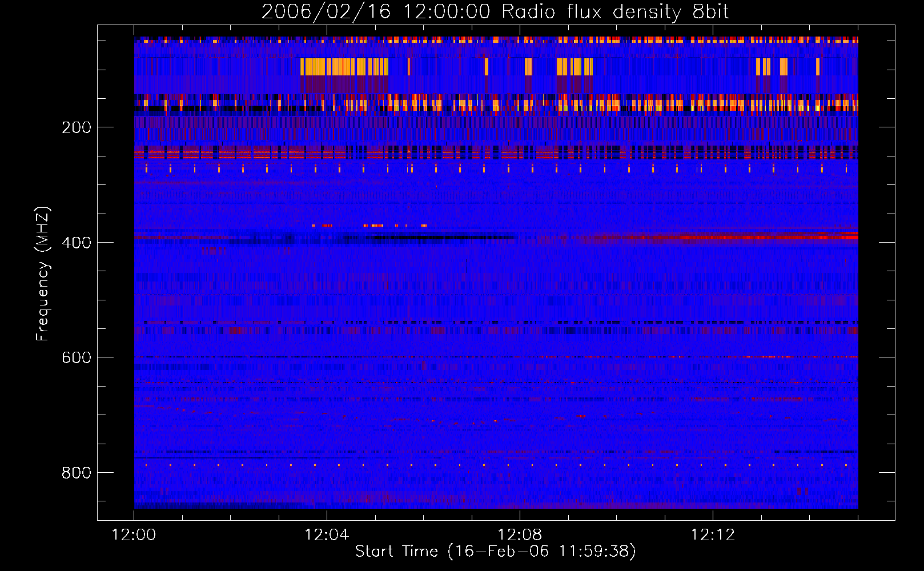Click the plot title '2006/02/16 12:00:00 Radio flux density 8bit'
The height and width of the screenshot is (571, 924).
point(495,12)
